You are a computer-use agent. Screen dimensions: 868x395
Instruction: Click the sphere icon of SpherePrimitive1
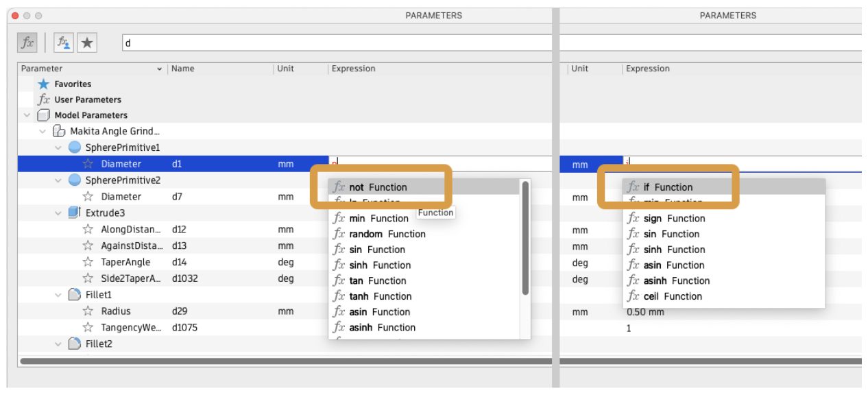75,147
